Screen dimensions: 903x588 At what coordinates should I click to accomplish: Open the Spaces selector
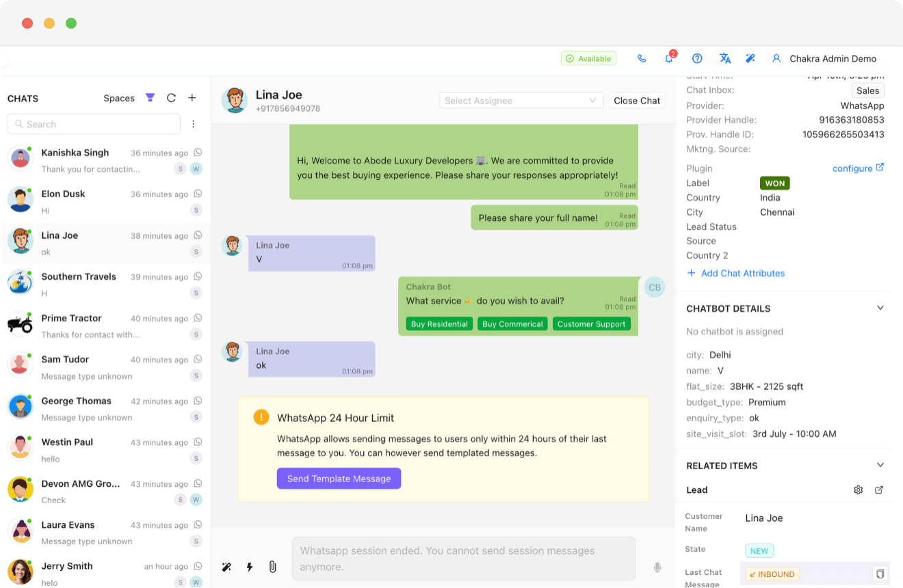[x=119, y=98]
